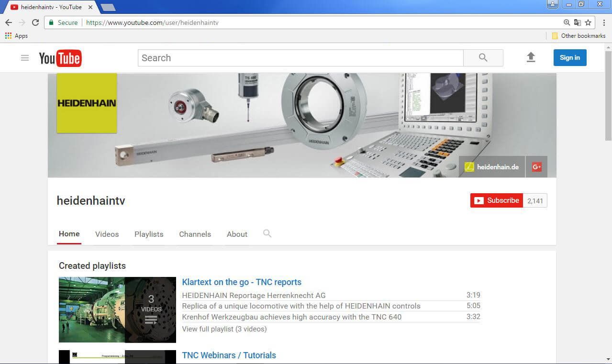Click the Search input field
This screenshot has height=364, width=612.
300,58
